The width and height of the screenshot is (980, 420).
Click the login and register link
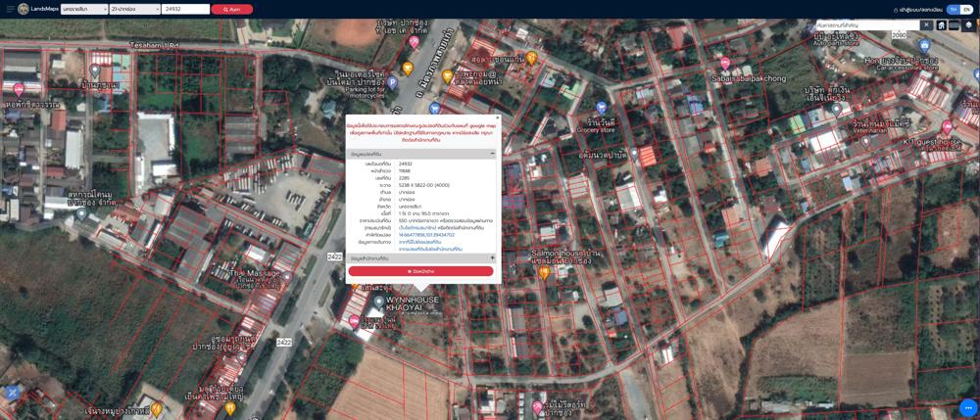click(920, 10)
